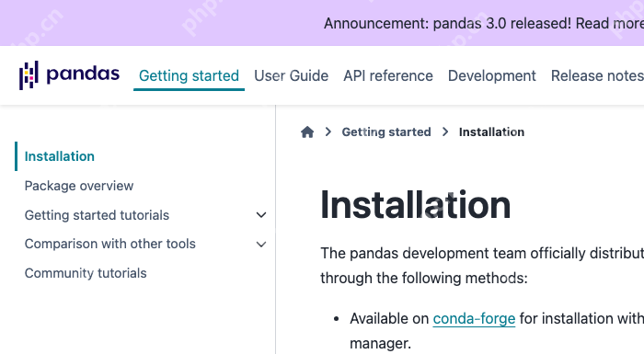This screenshot has height=354, width=644.
Task: Open the API reference tab
Action: 388,75
